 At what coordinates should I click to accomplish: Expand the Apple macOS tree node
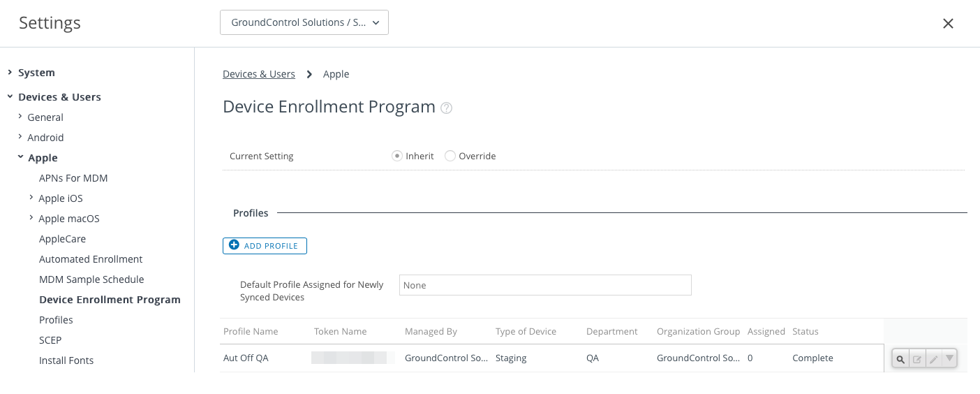click(31, 218)
